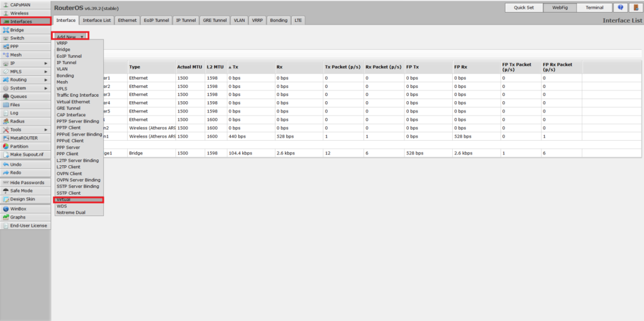Switch to the IP Tunnel tab

pyautogui.click(x=186, y=20)
